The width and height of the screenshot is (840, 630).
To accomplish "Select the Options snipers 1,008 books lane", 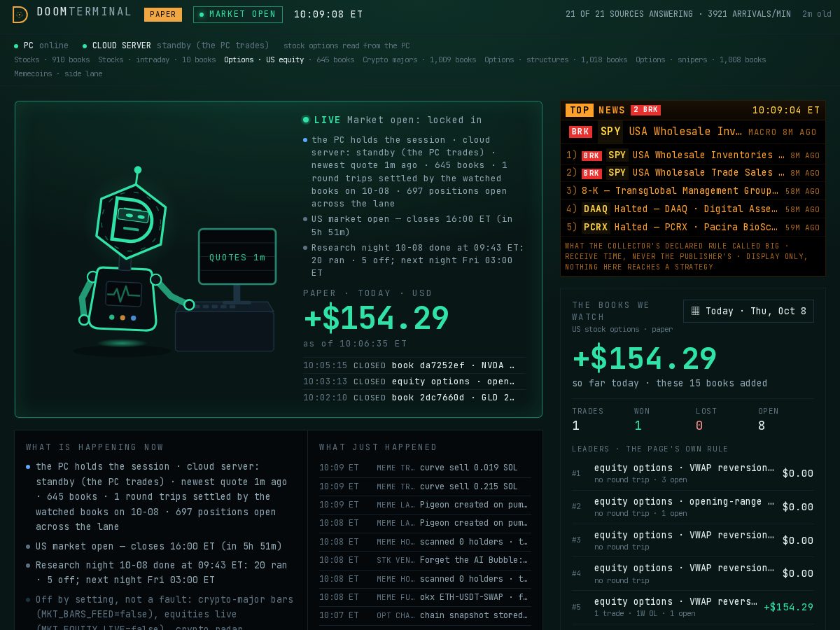I will pos(701,60).
